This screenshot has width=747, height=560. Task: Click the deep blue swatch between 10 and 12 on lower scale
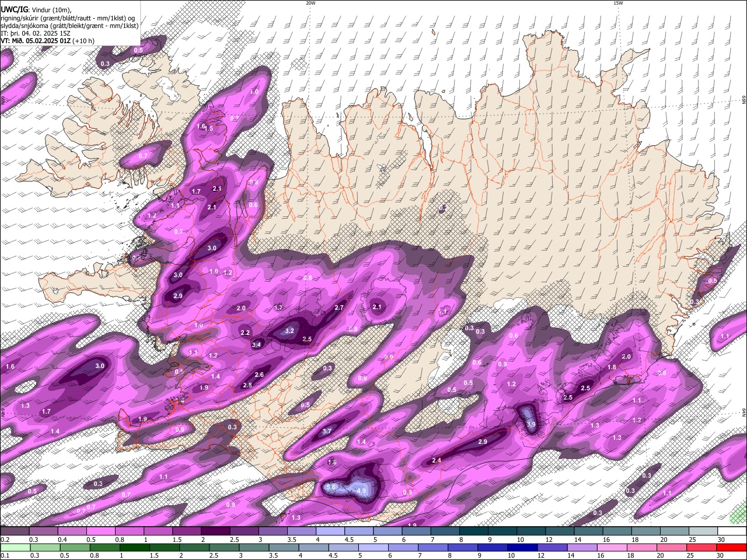pyautogui.click(x=522, y=547)
